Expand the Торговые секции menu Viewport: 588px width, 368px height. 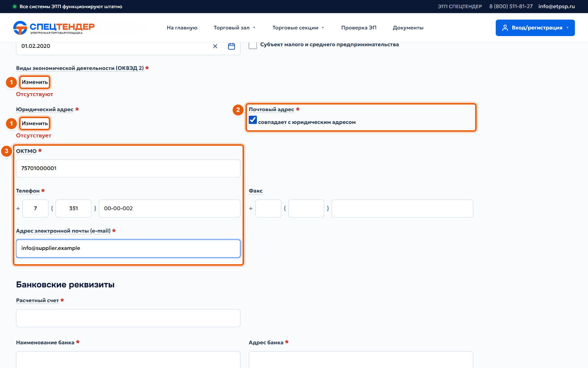click(298, 28)
